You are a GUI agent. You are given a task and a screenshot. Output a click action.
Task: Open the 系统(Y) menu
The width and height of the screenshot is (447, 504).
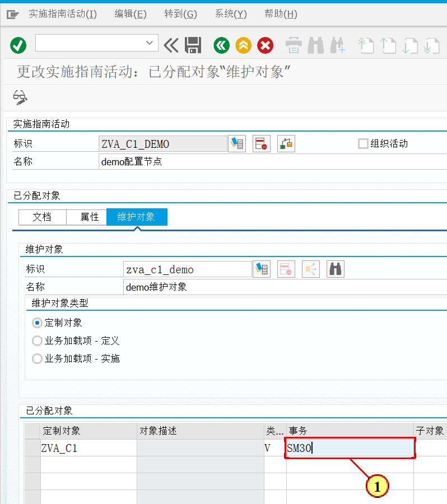tap(231, 14)
